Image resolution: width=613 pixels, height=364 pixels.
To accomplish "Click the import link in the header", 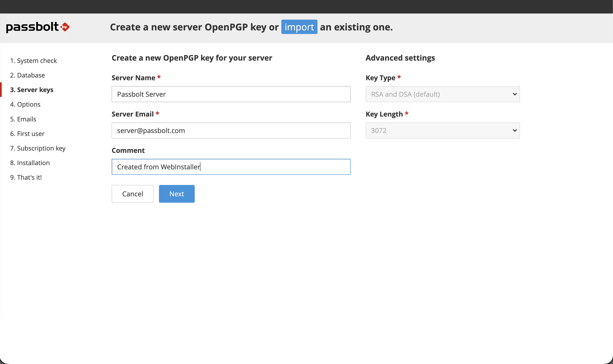I will pos(299,27).
